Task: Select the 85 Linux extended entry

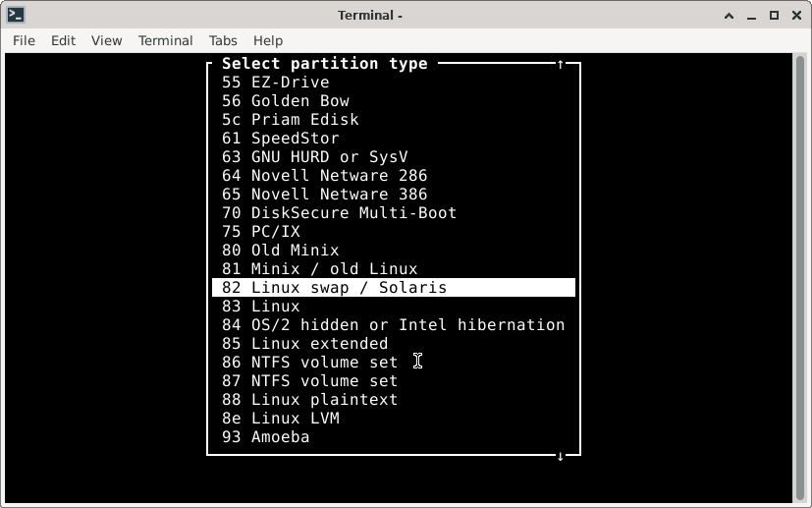Action: pos(304,344)
